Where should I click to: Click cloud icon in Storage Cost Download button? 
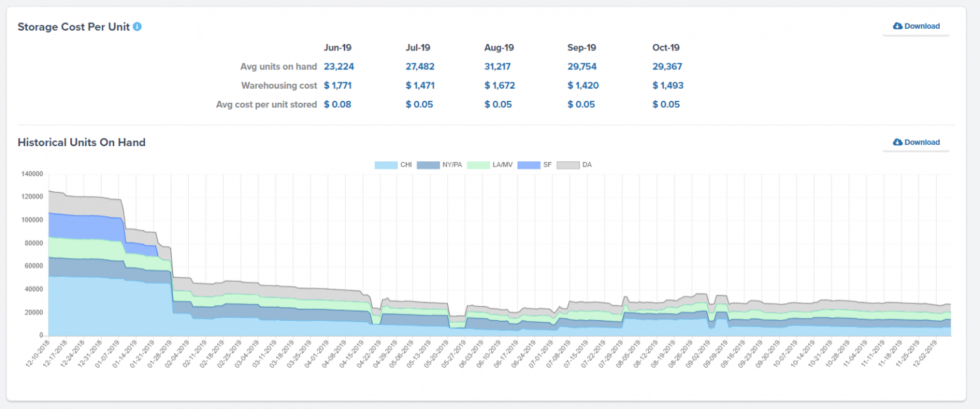tap(898, 26)
